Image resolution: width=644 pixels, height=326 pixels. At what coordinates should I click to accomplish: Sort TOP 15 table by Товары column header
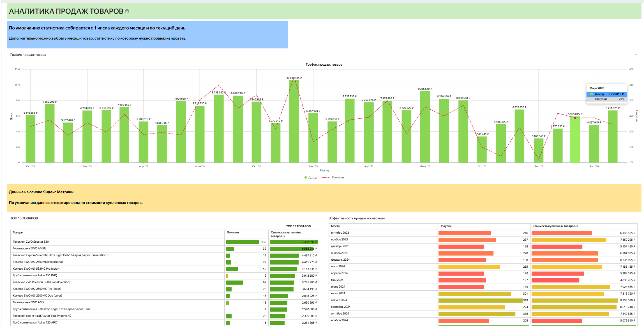18,233
